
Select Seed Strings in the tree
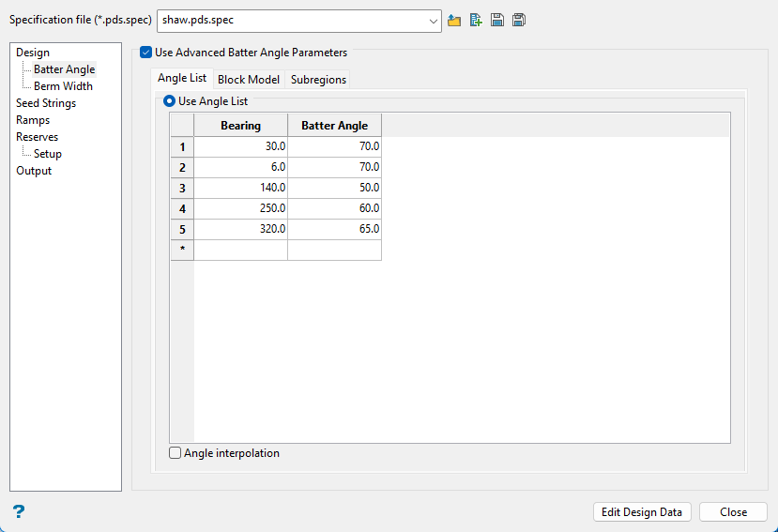pos(46,103)
